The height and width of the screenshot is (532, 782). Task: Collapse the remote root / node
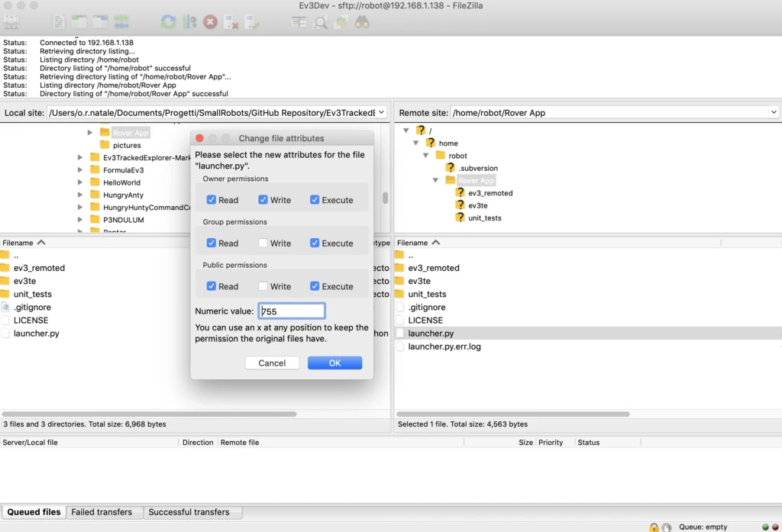tap(406, 131)
